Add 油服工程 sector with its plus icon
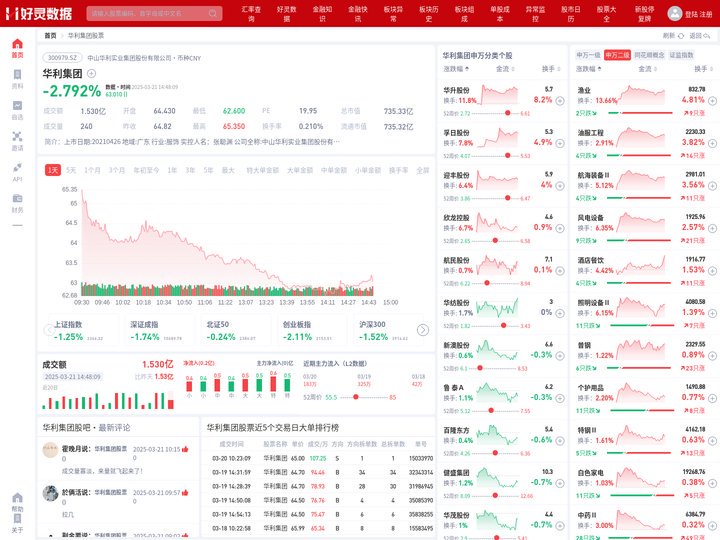Image resolution: width=720 pixels, height=540 pixels. pos(712,143)
